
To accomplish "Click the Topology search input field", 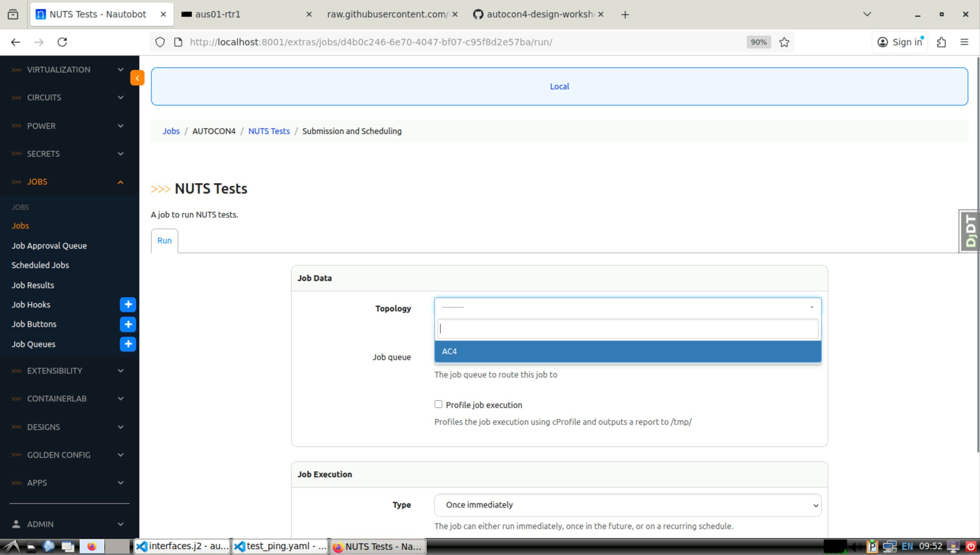I will [x=627, y=329].
